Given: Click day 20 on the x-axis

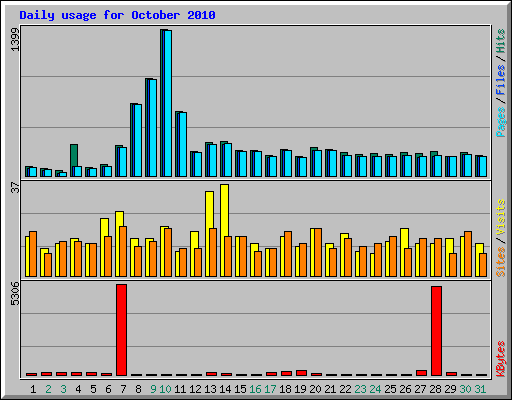Looking at the screenshot, I should click(x=315, y=389).
